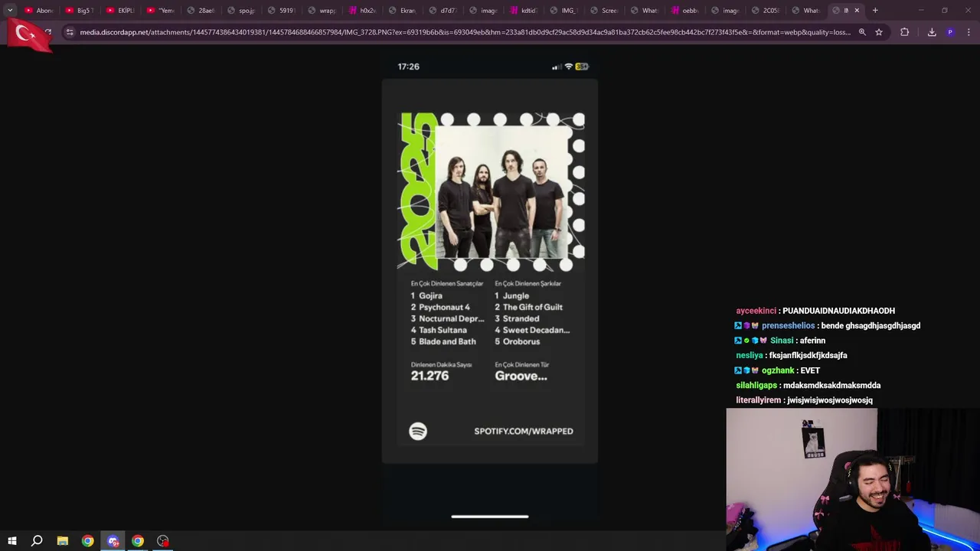
Task: Open the browser three-dot menu
Action: (969, 32)
